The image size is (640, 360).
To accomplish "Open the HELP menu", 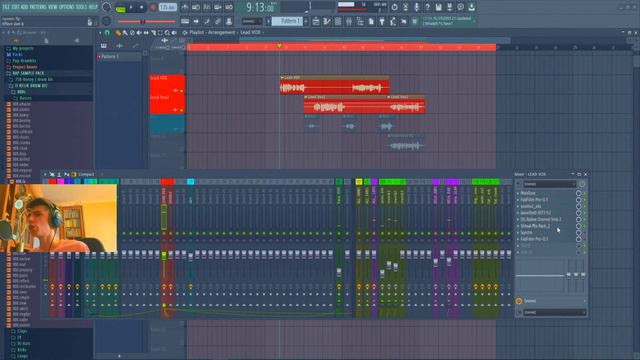I will click(x=93, y=7).
